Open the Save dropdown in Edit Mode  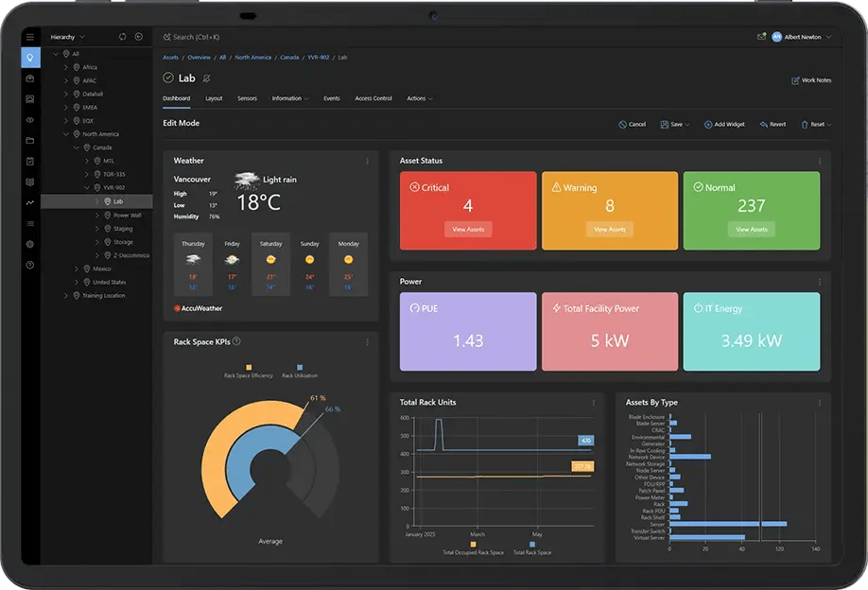point(675,123)
